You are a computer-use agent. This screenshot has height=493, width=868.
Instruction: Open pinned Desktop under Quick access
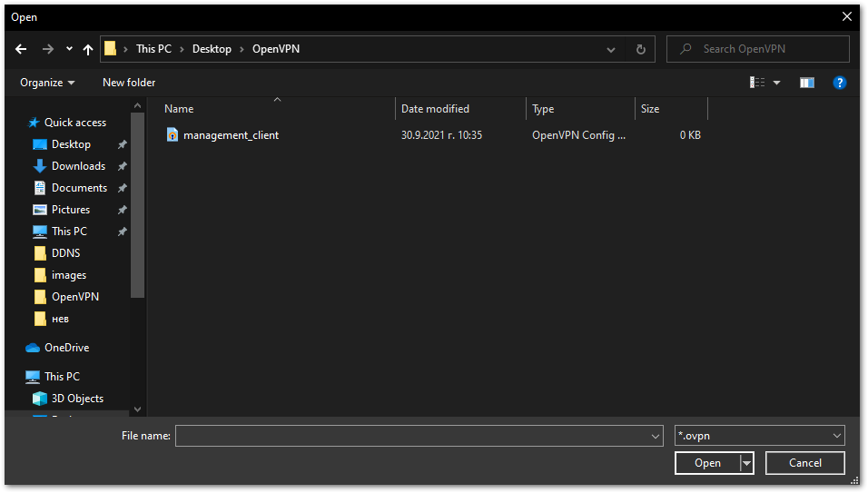coord(71,144)
